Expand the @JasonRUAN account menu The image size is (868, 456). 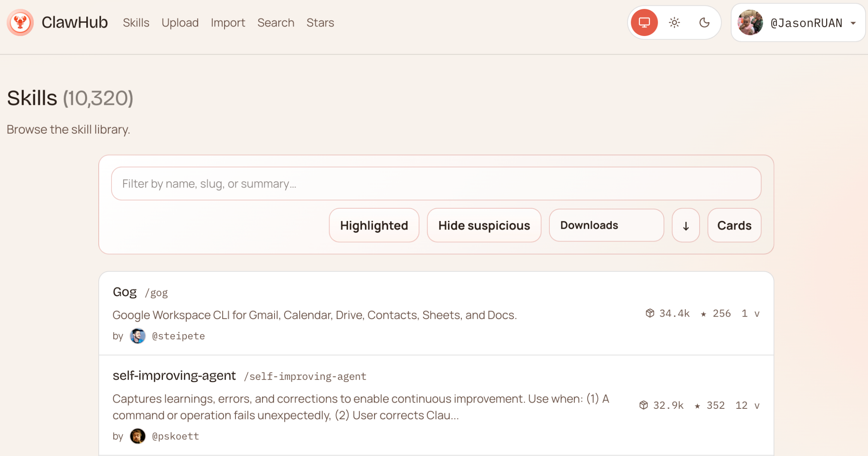click(x=853, y=23)
